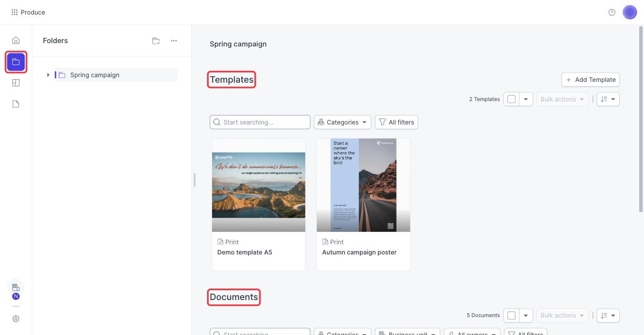Click the 5 Documents count text
The height and width of the screenshot is (335, 644).
(x=483, y=316)
